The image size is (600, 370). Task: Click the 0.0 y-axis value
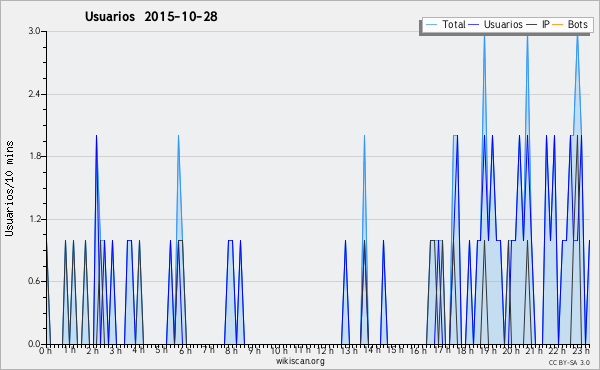(x=34, y=344)
